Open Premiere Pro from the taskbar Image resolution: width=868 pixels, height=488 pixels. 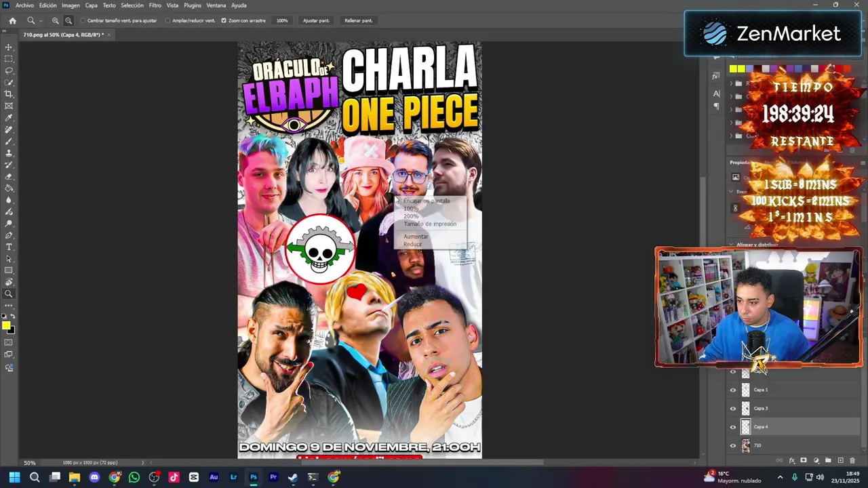pos(273,477)
